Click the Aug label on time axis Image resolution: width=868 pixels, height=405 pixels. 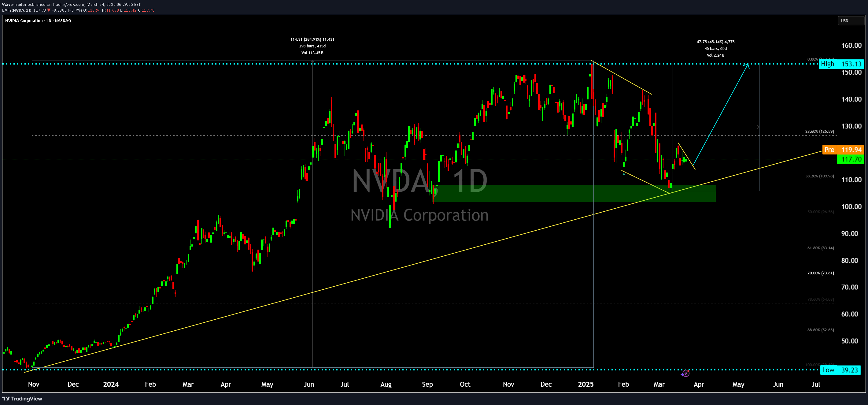click(x=386, y=385)
